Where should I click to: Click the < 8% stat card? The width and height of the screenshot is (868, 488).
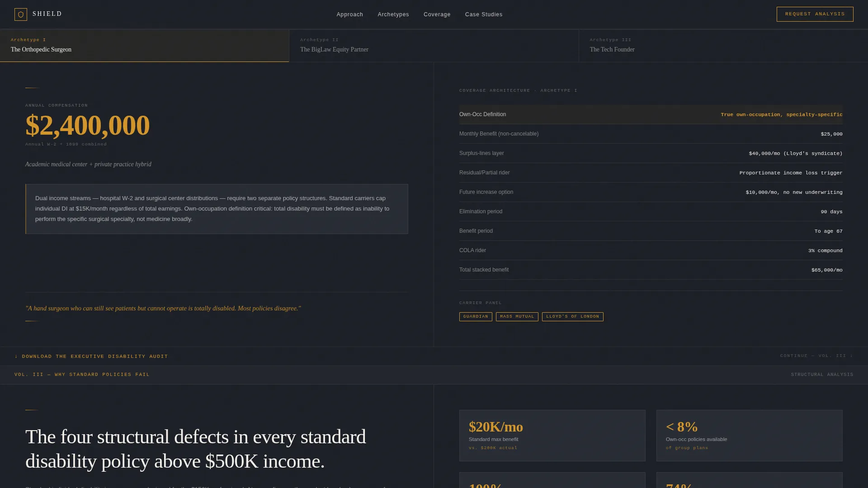click(749, 436)
